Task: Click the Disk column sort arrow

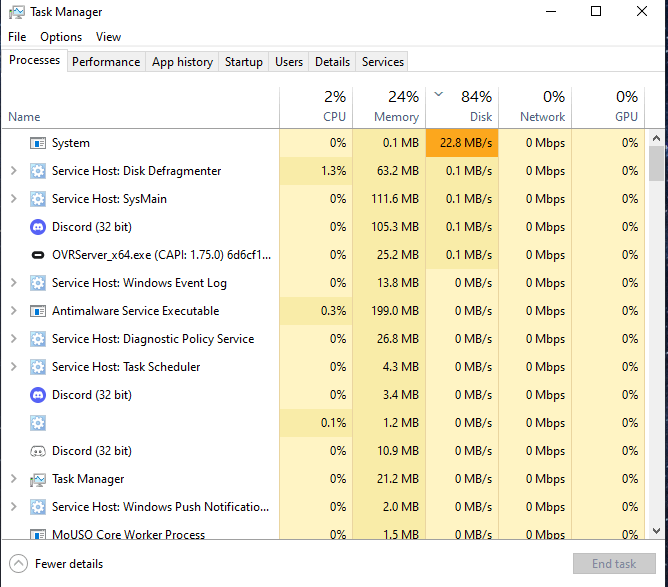Action: point(438,94)
